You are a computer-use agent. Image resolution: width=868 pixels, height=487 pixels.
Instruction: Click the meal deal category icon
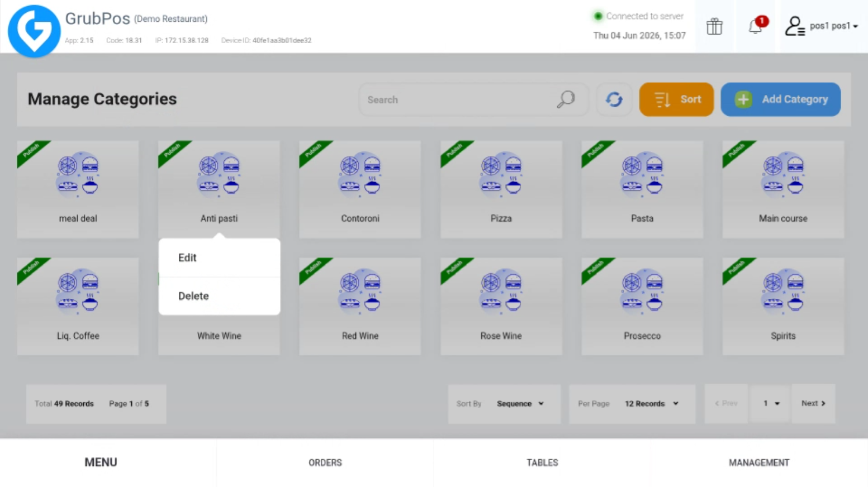click(78, 174)
